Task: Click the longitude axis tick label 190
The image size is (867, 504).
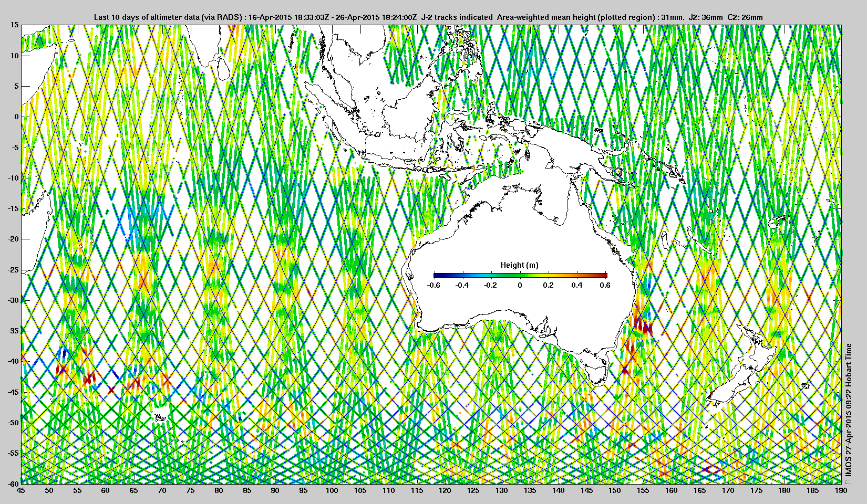Action: [840, 490]
